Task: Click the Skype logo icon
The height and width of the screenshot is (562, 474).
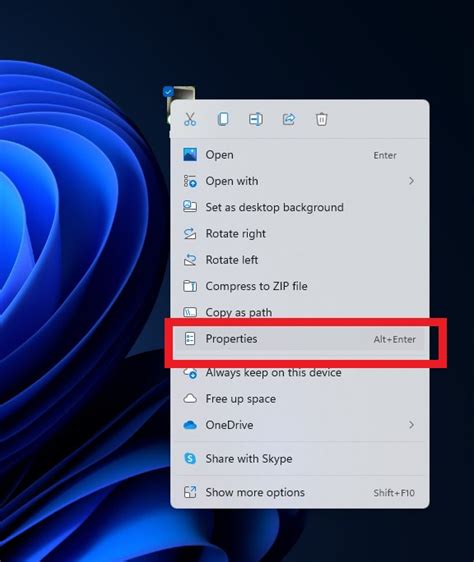Action: pos(190,458)
